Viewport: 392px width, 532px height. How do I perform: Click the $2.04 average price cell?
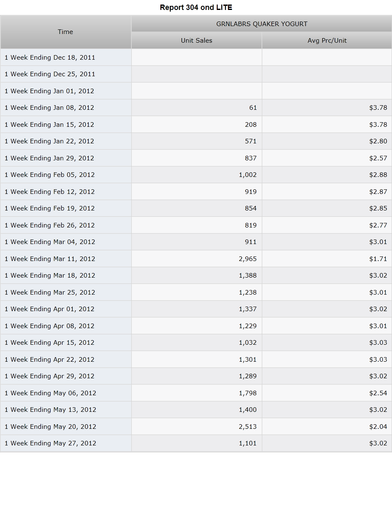(327, 426)
